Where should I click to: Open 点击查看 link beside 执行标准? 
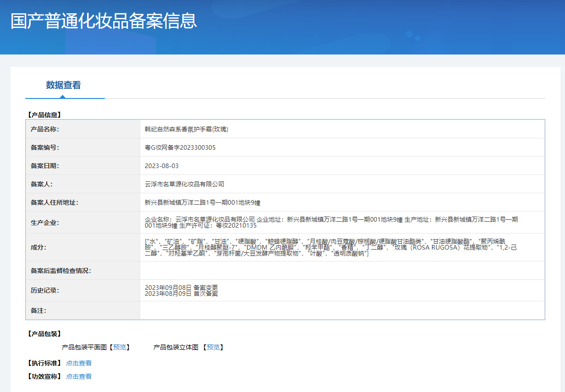point(78,363)
